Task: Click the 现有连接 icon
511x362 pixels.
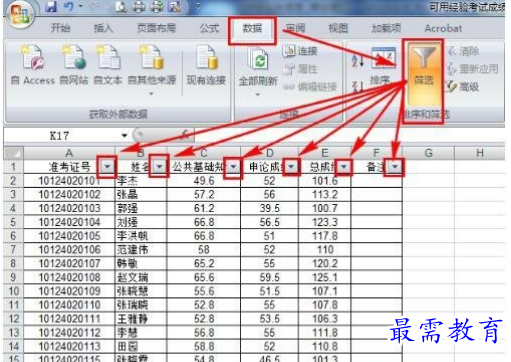Action: (x=206, y=65)
